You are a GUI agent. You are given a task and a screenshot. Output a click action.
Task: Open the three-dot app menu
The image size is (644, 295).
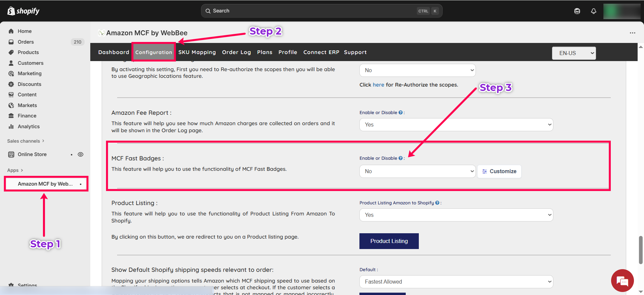point(632,33)
